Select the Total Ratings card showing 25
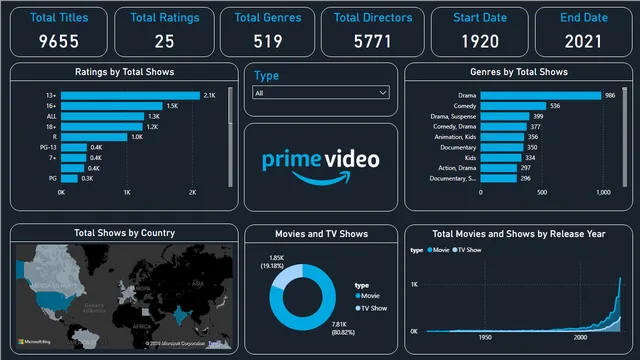This screenshot has height=360, width=640. click(x=164, y=32)
